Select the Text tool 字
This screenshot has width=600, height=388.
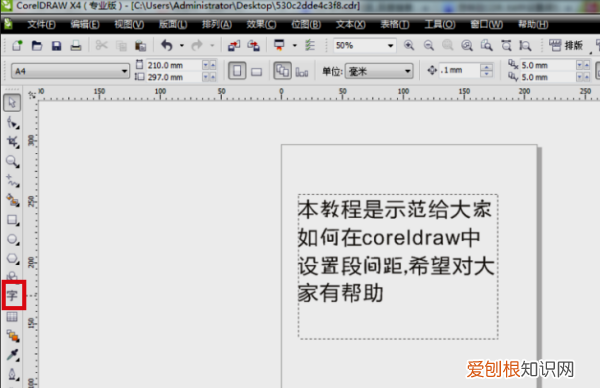(12, 295)
